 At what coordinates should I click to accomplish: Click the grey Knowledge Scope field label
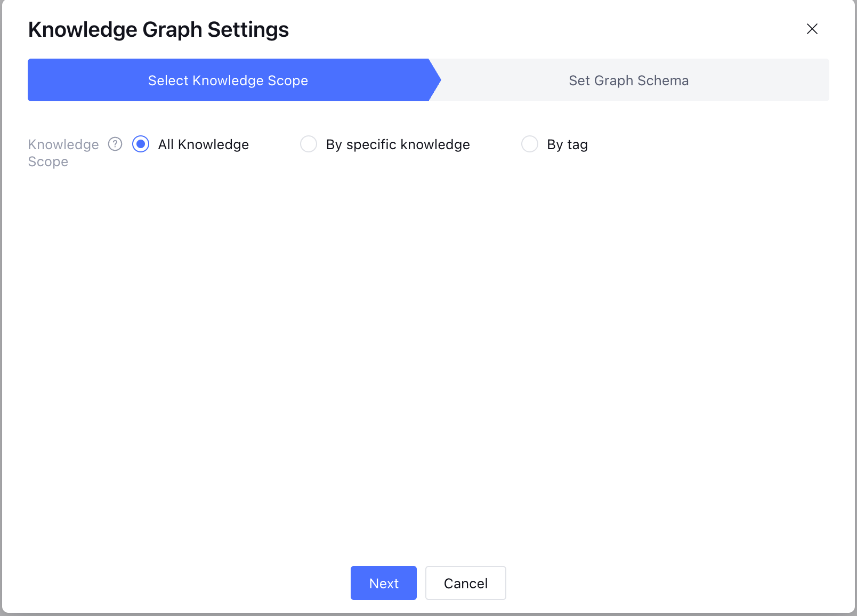click(x=63, y=144)
